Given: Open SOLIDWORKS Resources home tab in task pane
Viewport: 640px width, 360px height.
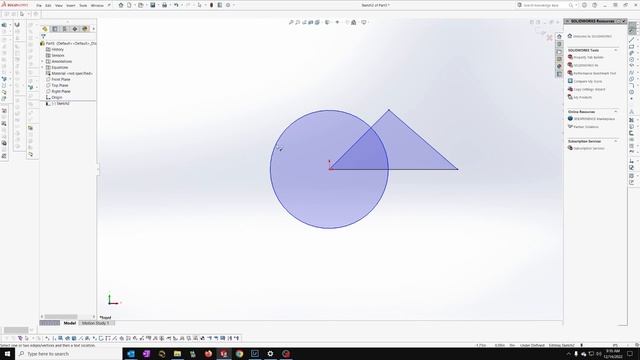Looking at the screenshot, I should [x=559, y=36].
